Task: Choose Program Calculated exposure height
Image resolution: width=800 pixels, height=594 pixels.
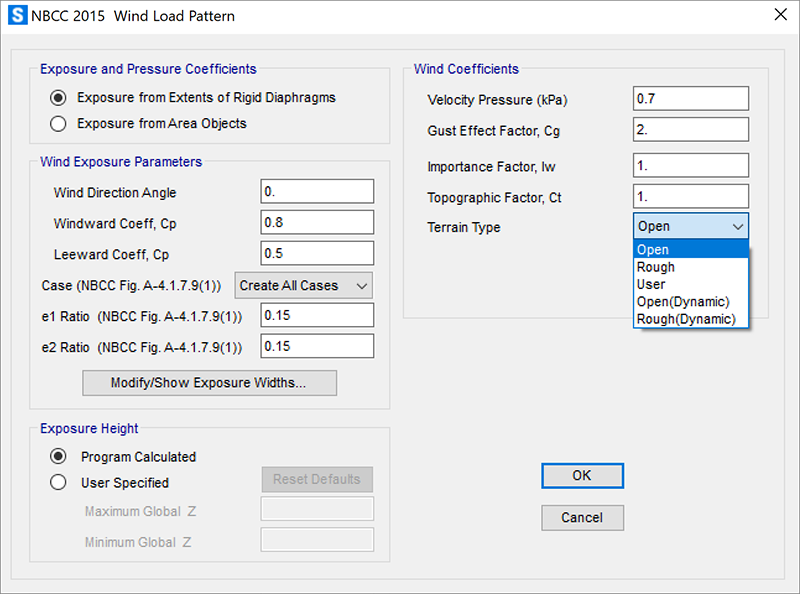Action: (59, 457)
